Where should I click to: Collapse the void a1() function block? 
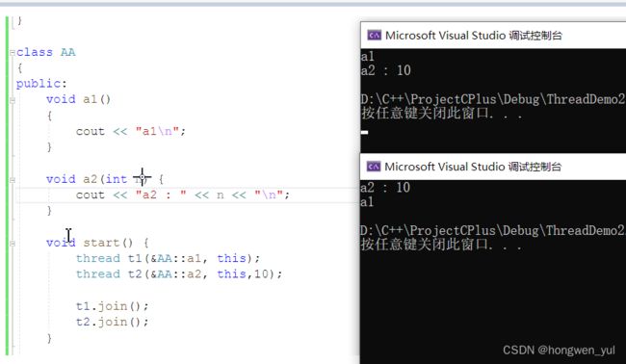point(13,100)
